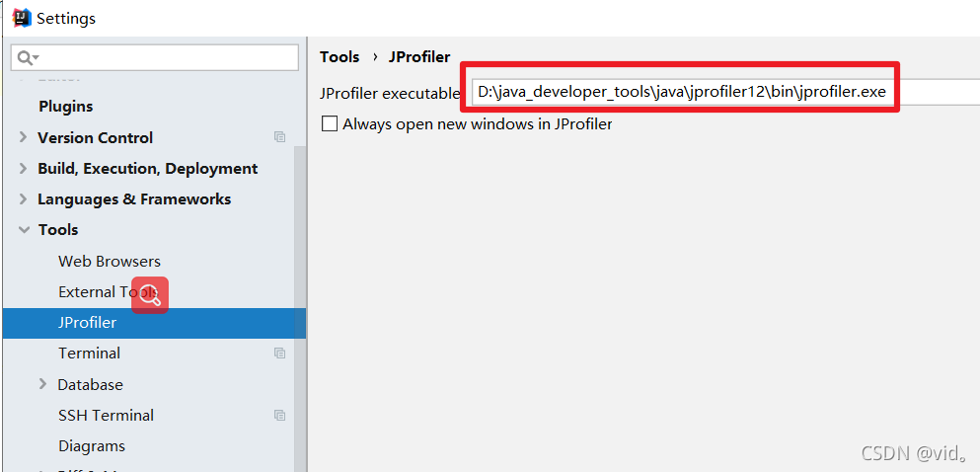Screen dimensions: 980x472
Task: Click Tools in the breadcrumb
Action: (x=339, y=57)
